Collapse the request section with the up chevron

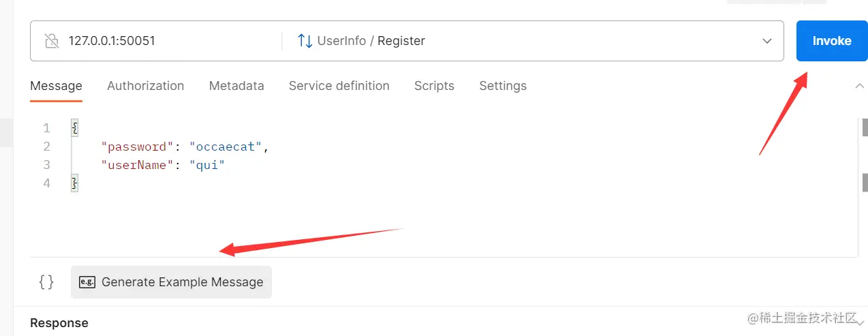pos(858,86)
